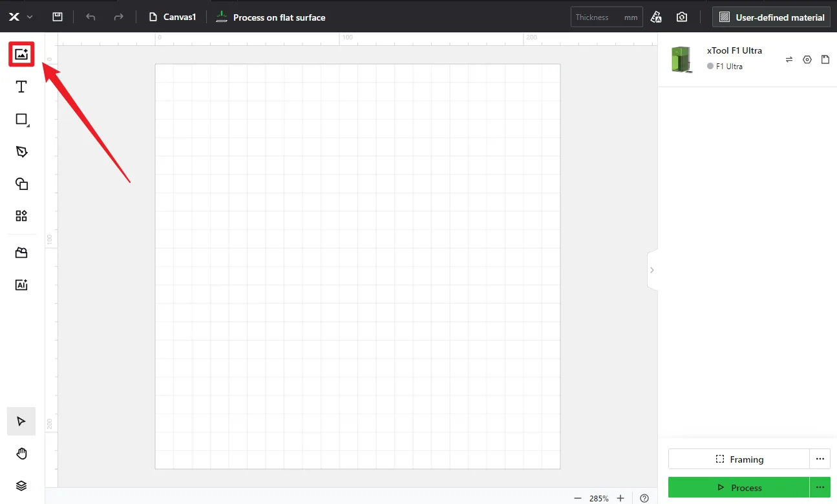Open device settings gear icon
The image size is (837, 504).
click(x=807, y=59)
